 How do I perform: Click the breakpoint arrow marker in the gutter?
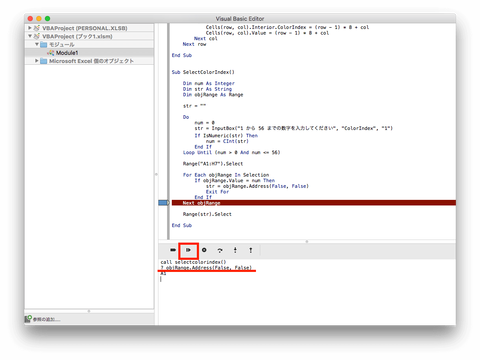(x=164, y=203)
